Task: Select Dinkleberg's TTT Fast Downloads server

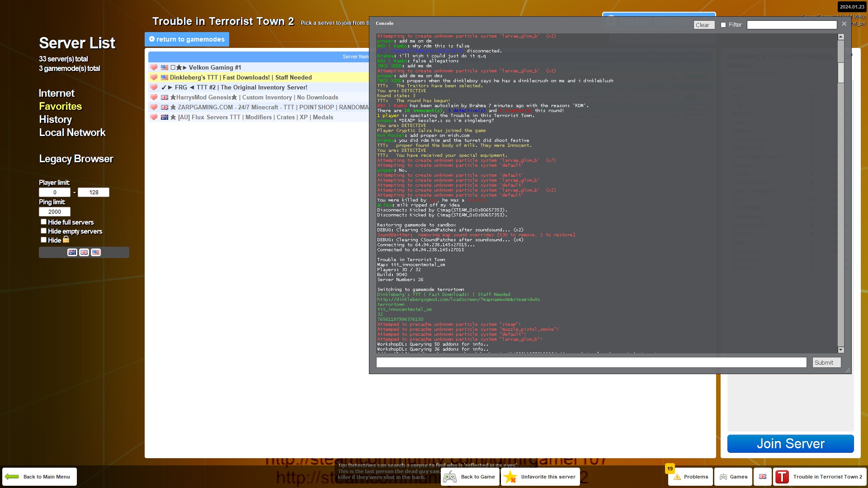Action: tap(259, 77)
